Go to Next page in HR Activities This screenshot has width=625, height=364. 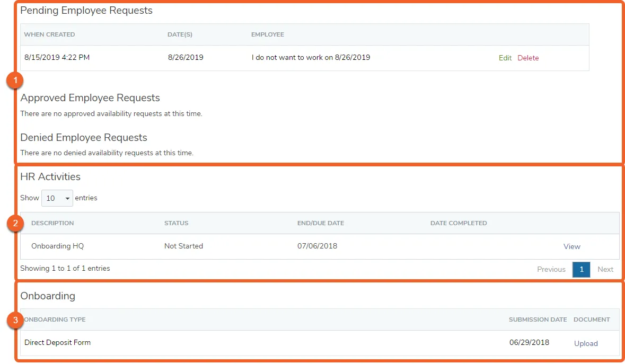pos(605,270)
